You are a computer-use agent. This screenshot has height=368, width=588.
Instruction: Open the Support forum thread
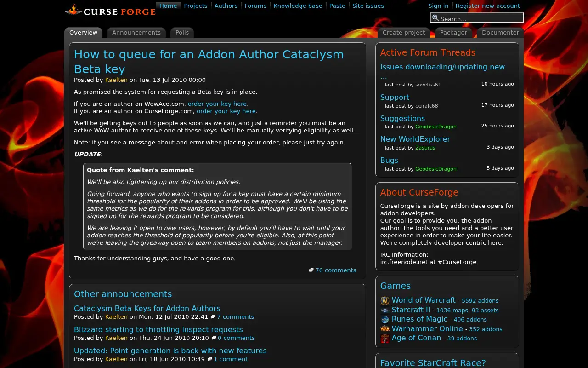pyautogui.click(x=395, y=98)
